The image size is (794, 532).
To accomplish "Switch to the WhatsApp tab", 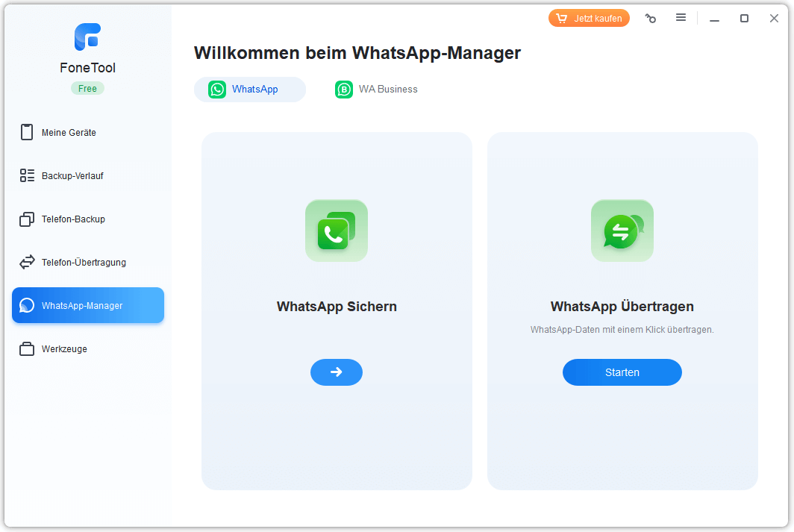I will (250, 90).
